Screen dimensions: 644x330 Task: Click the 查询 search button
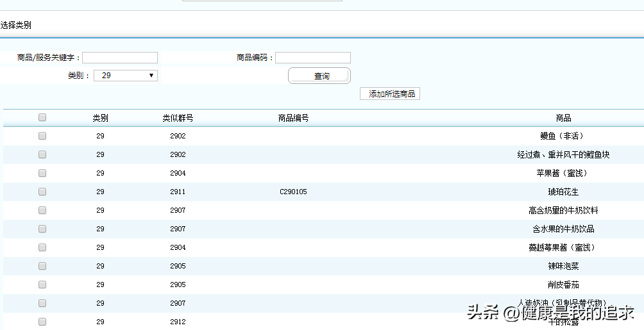[x=319, y=76]
